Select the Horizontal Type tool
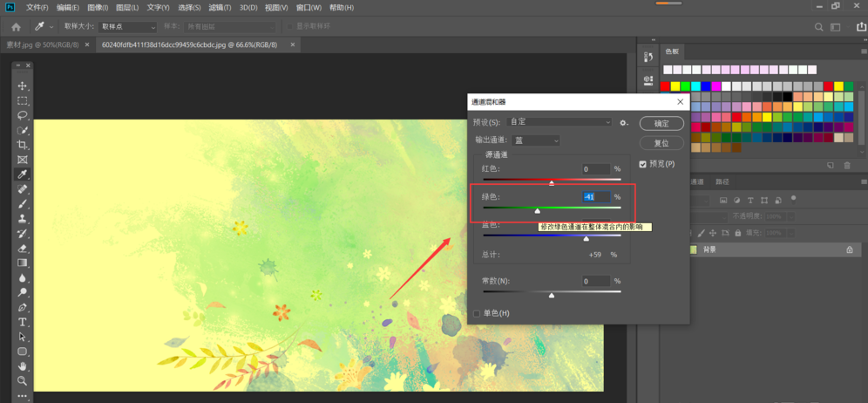Screen dimensions: 868x403 point(23,322)
